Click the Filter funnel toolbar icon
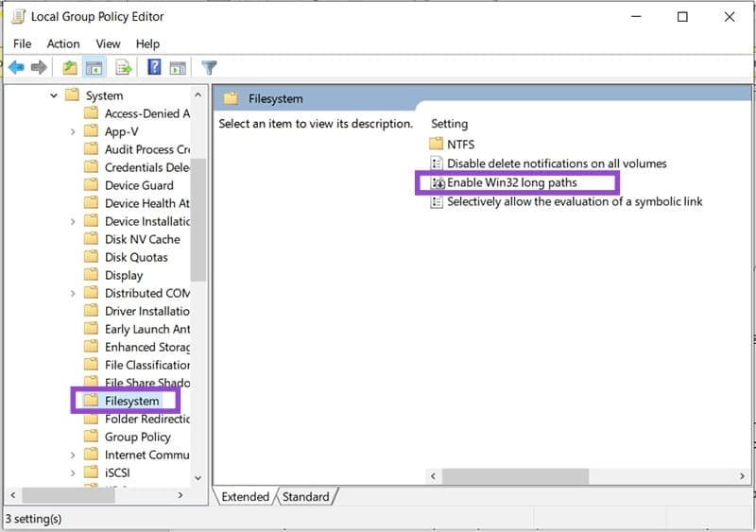This screenshot has width=756, height=532. pos(209,67)
